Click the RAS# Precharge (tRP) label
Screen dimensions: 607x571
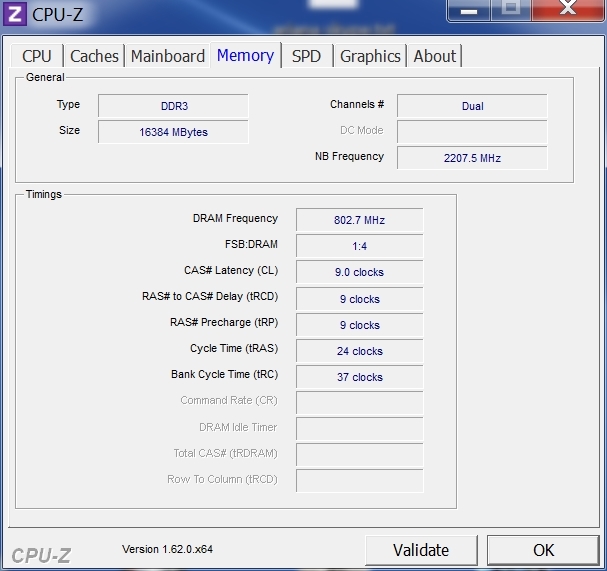click(x=224, y=322)
